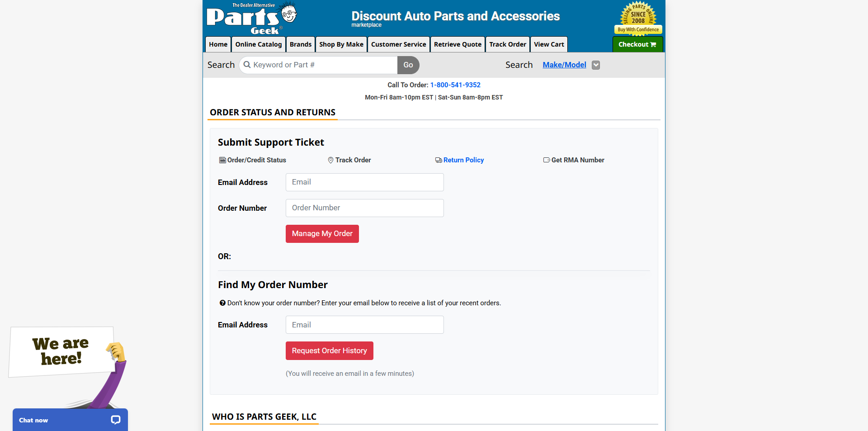Click the Make/Model link
Image resolution: width=868 pixels, height=431 pixels.
(564, 65)
